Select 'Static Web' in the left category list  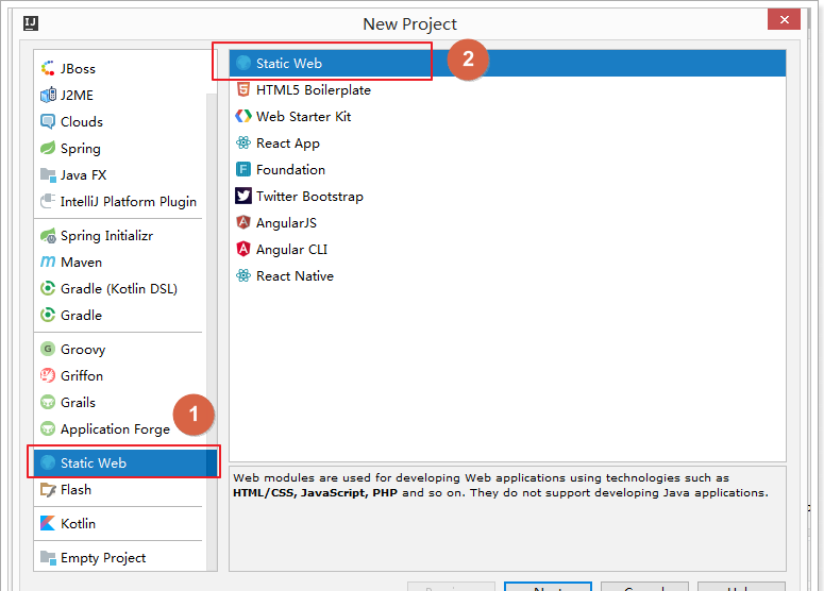click(x=125, y=463)
